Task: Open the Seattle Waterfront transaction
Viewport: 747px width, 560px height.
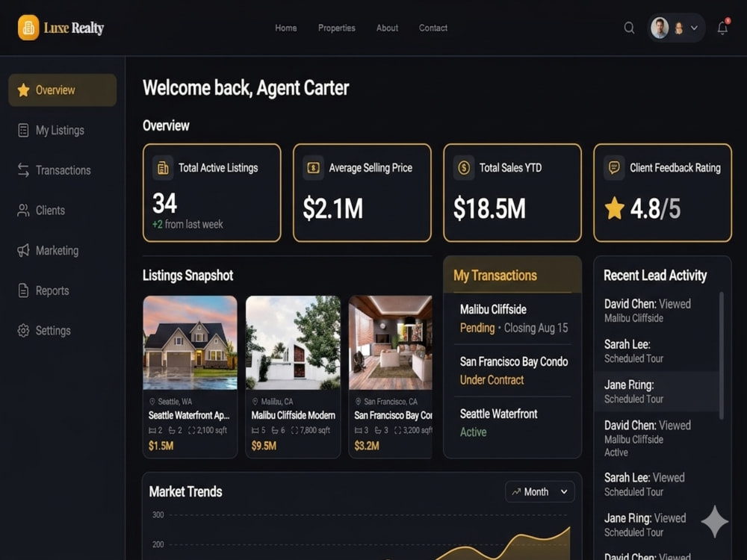Action: (x=512, y=423)
